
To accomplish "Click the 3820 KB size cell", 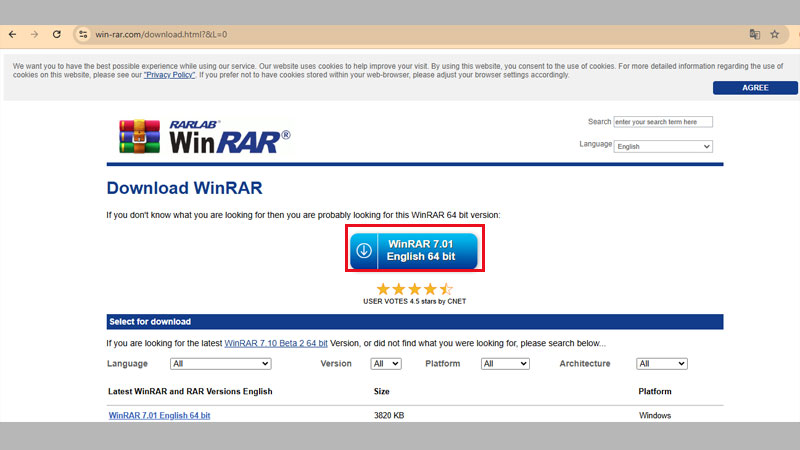I will [x=389, y=415].
